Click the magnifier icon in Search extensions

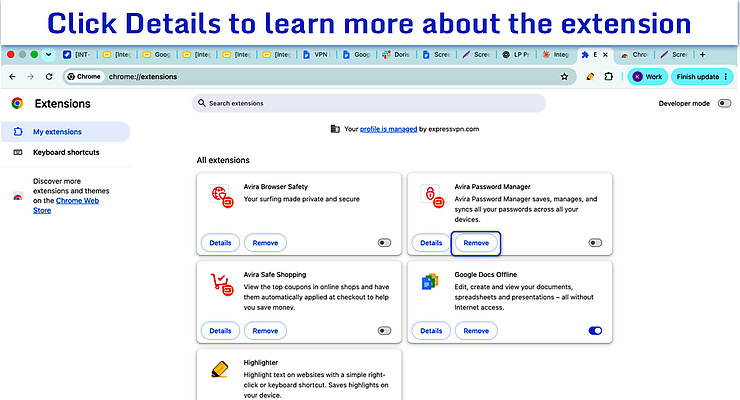202,103
